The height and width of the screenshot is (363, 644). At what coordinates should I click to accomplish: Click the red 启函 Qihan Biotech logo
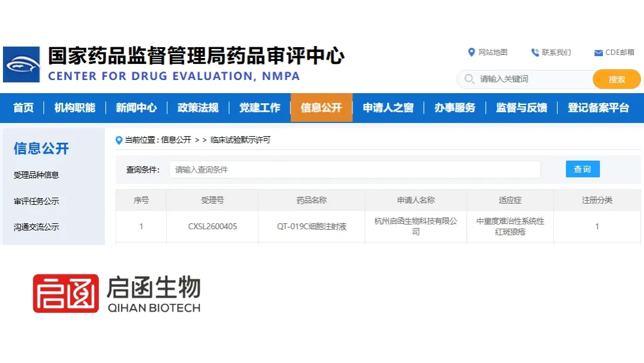point(66,294)
